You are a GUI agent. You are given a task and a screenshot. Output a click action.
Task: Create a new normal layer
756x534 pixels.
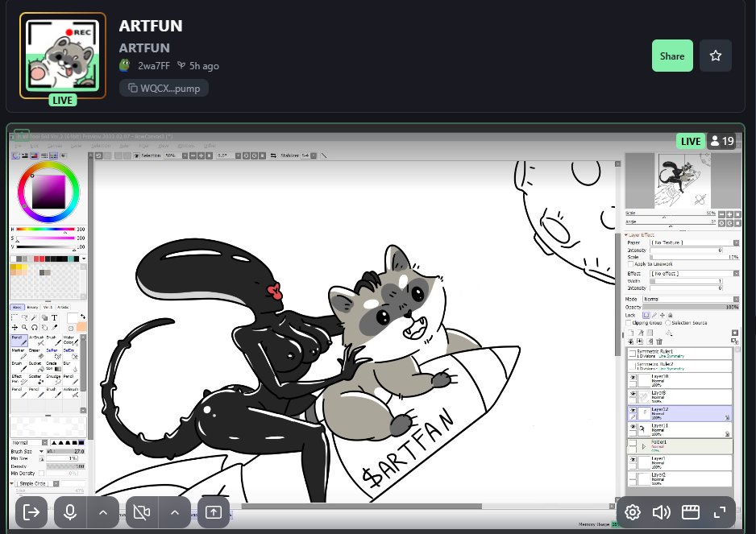(x=631, y=333)
